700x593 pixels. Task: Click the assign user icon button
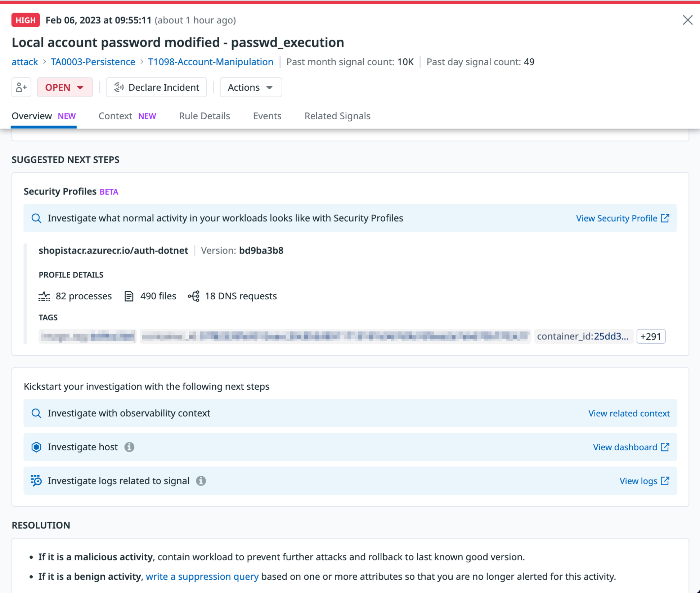click(x=21, y=87)
